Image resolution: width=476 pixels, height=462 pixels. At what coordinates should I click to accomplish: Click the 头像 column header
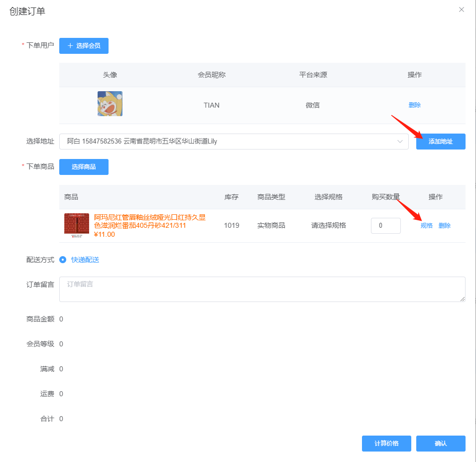coord(110,75)
